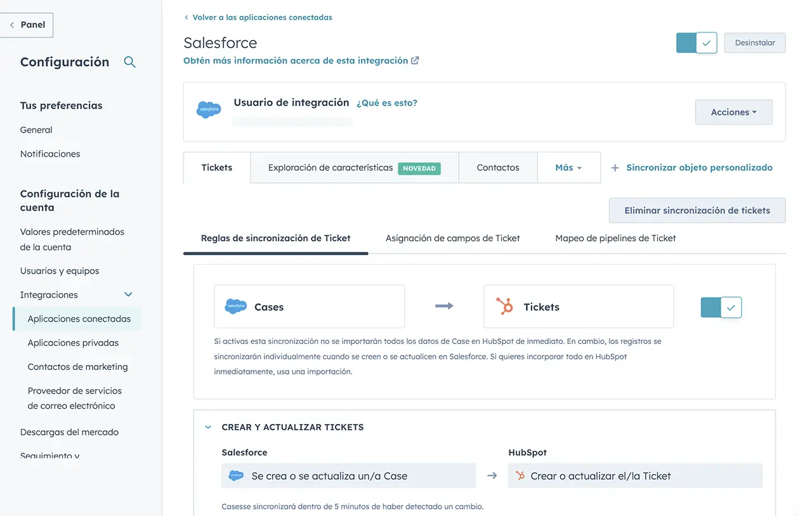Toggle the Cases to Tickets sync switch
The width and height of the screenshot is (812, 516).
pyautogui.click(x=721, y=307)
